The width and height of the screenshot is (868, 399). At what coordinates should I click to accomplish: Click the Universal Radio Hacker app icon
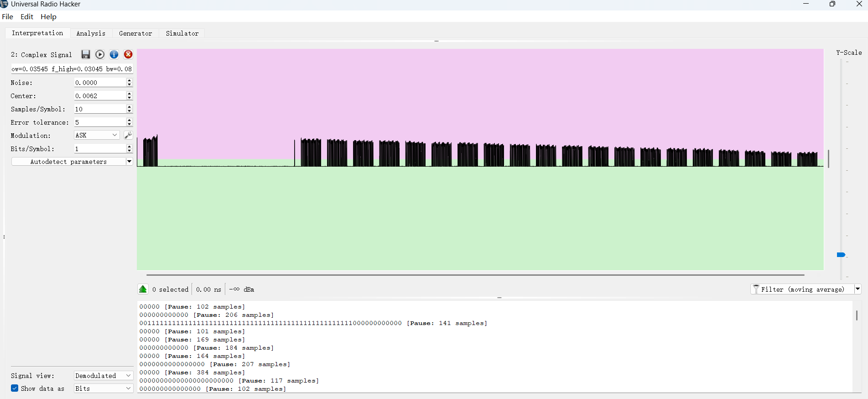pos(4,4)
